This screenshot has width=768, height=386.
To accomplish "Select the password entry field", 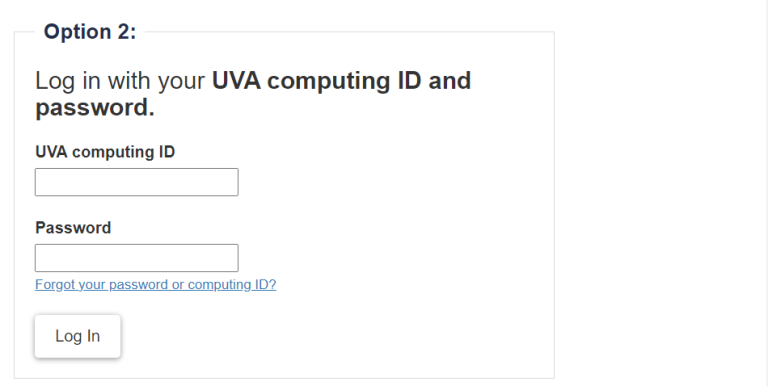I will pyautogui.click(x=137, y=258).
